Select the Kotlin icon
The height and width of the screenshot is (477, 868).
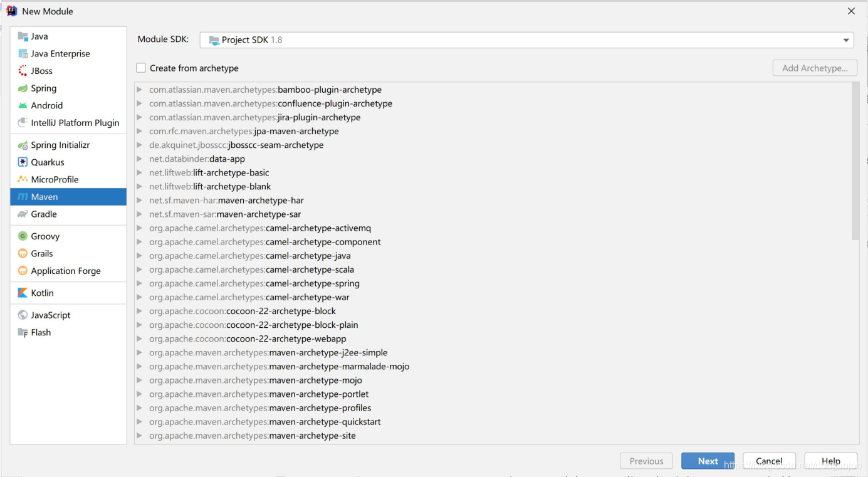pos(23,293)
